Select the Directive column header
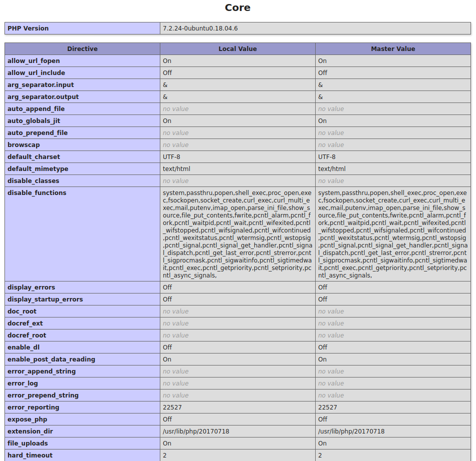The height and width of the screenshot is (461, 476). tap(82, 49)
